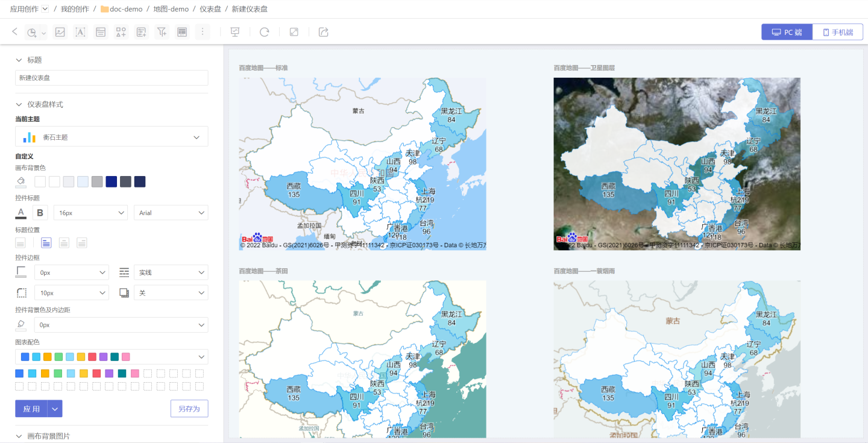Insert a text box widget

pyautogui.click(x=80, y=32)
